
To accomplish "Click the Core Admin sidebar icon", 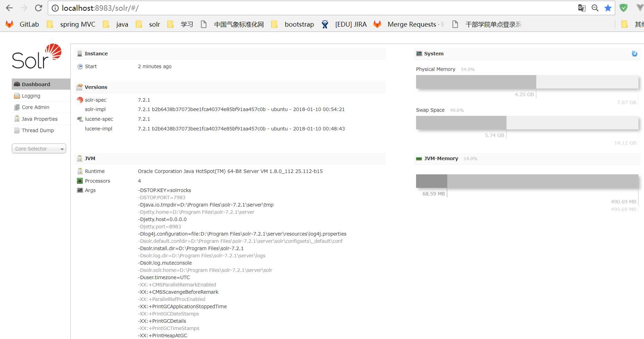I will point(17,107).
